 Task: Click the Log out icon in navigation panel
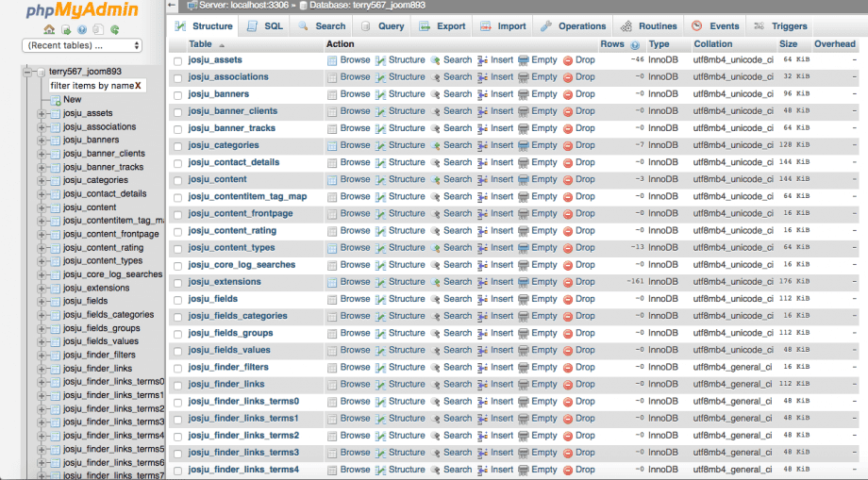tap(66, 30)
